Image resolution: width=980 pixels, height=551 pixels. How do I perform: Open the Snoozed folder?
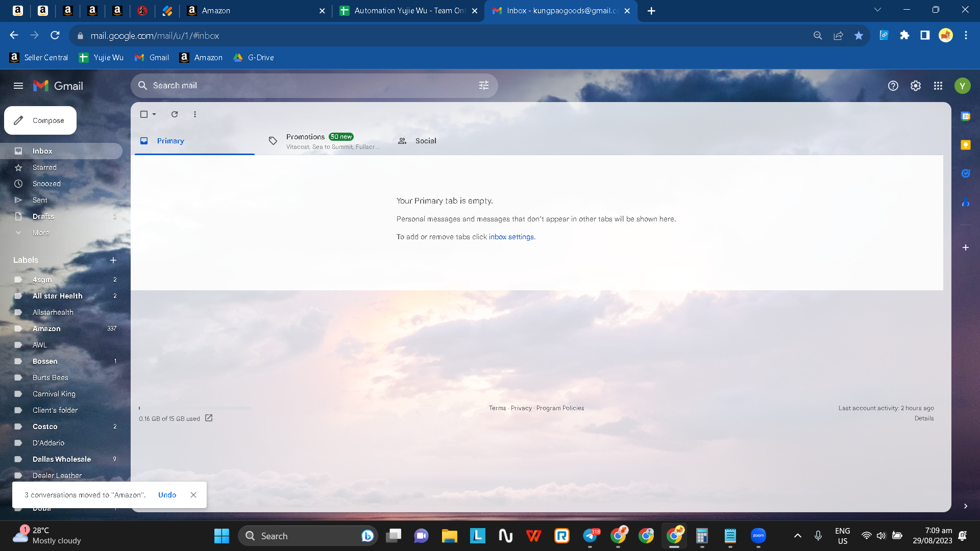point(61,184)
